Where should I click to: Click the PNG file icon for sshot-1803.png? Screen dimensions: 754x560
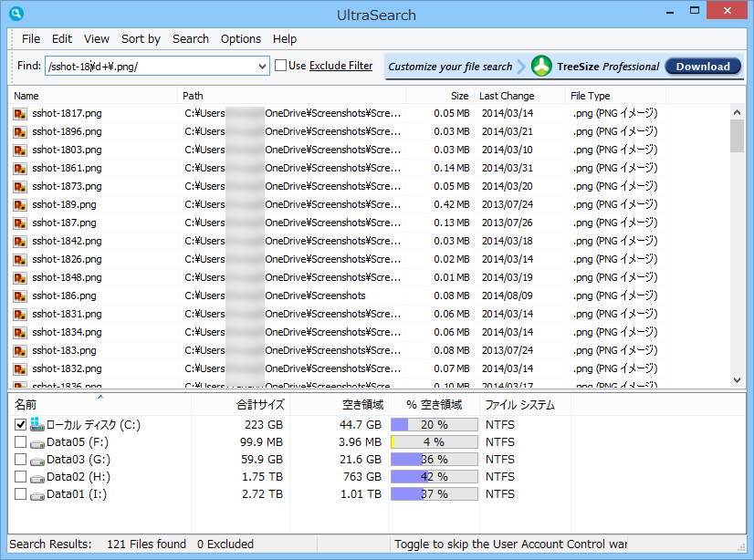[x=20, y=150]
